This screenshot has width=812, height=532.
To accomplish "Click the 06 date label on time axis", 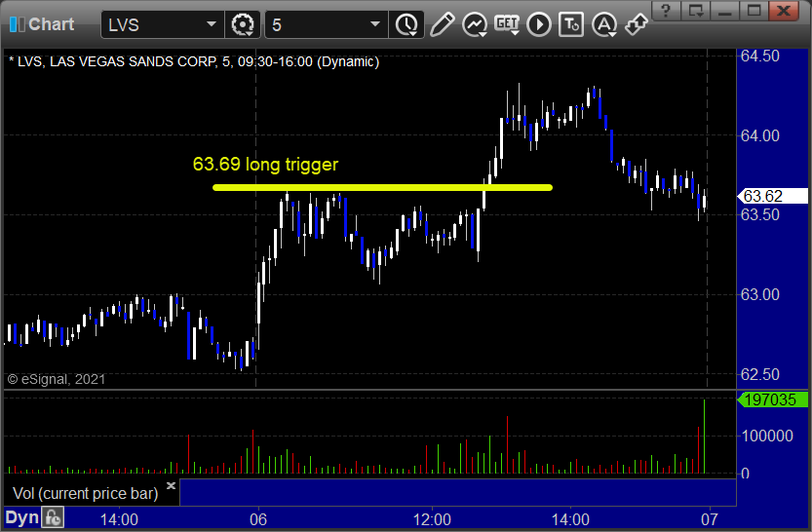I will [258, 519].
